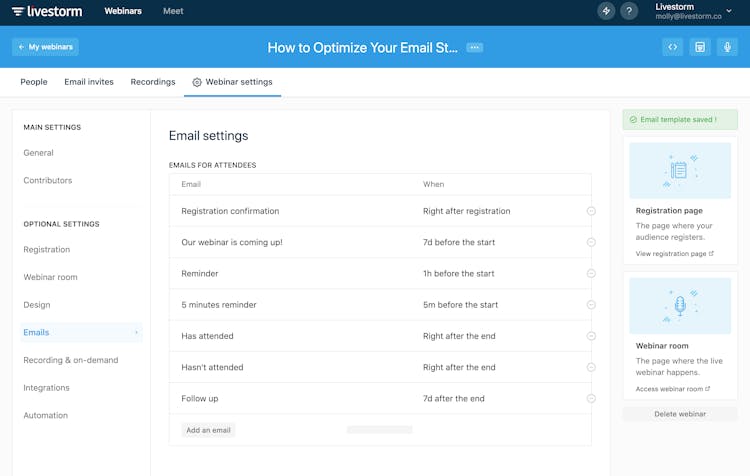Open the View registration page link
Viewport: 750px width, 476px height.
[x=674, y=254]
